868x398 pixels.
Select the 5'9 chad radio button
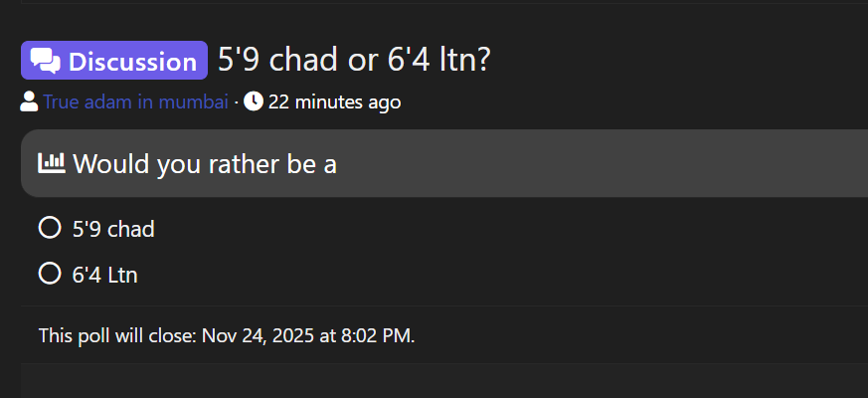[49, 229]
